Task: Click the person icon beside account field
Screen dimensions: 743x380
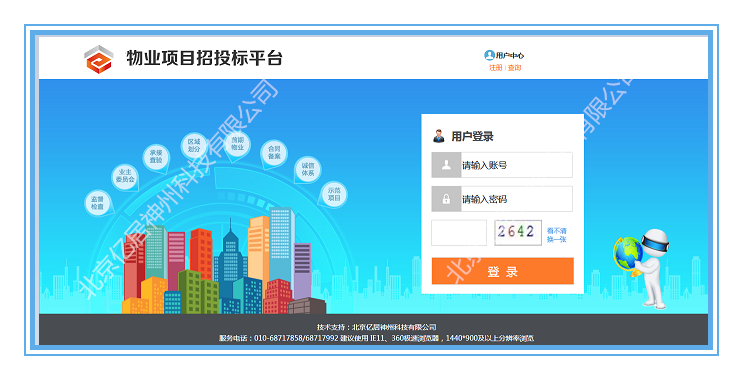Action: coord(446,165)
